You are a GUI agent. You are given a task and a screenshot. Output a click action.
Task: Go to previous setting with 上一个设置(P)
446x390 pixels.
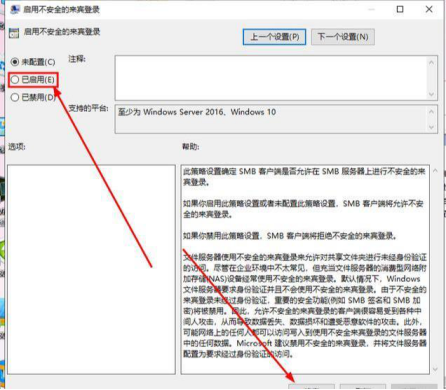click(274, 37)
